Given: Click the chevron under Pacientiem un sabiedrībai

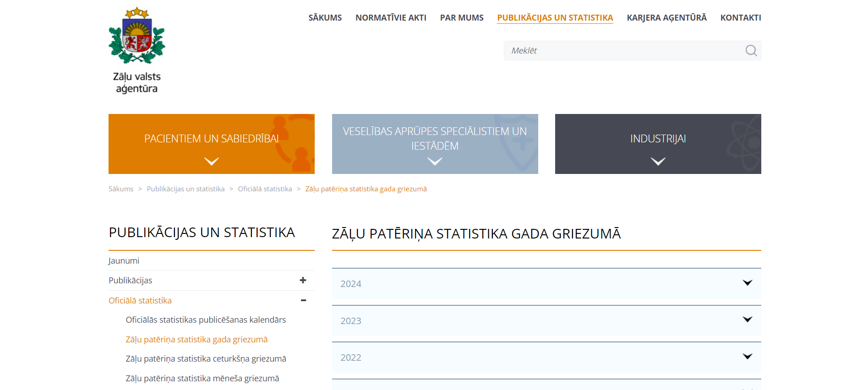Looking at the screenshot, I should pyautogui.click(x=211, y=161).
